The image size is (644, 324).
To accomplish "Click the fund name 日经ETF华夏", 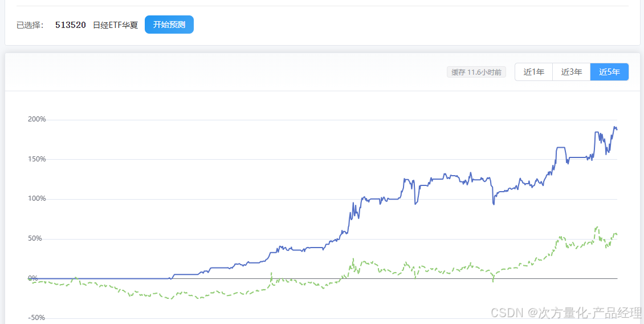I will 116,25.
